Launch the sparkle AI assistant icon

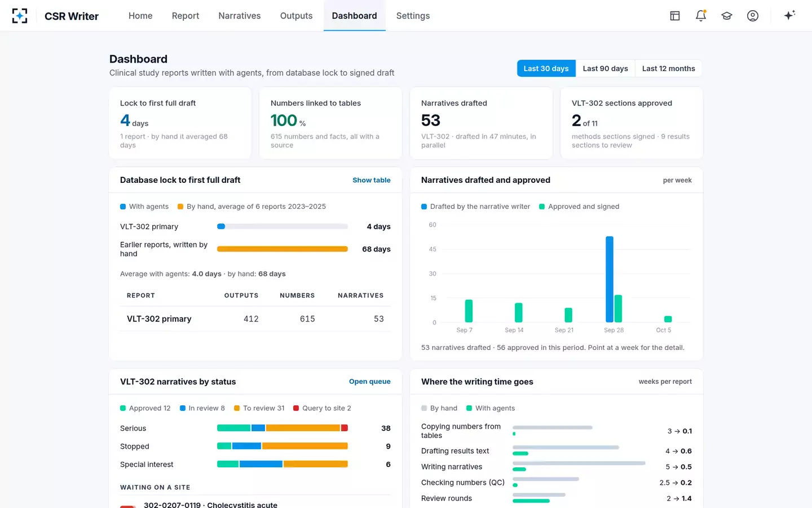pyautogui.click(x=789, y=15)
